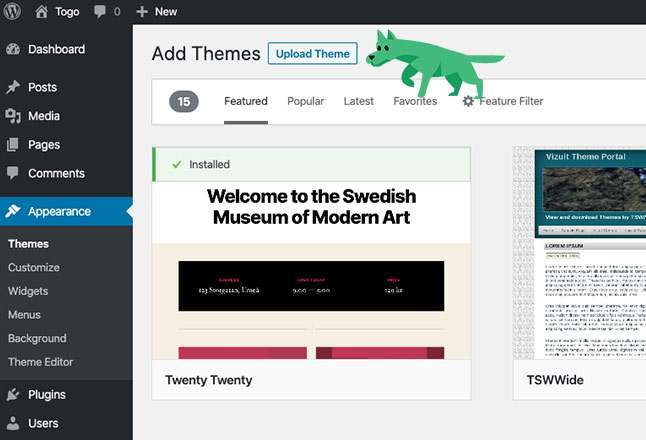Image resolution: width=646 pixels, height=440 pixels.
Task: Open Customize submenu link
Action: tap(34, 267)
